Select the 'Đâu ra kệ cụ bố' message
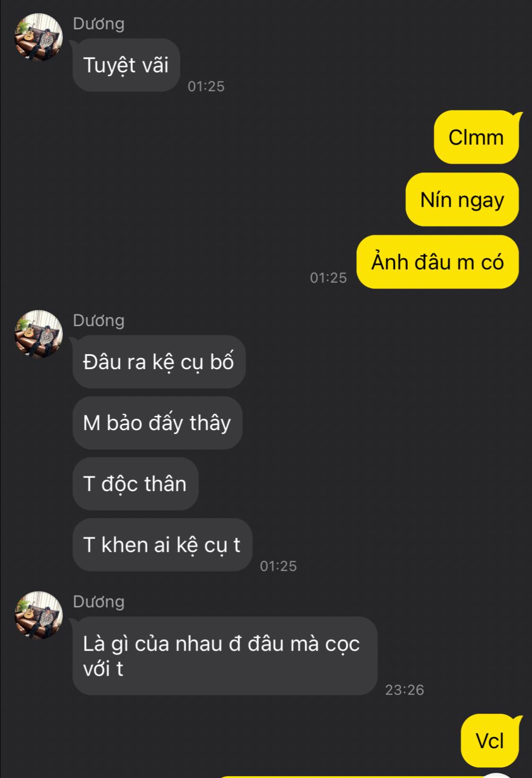 pos(159,362)
